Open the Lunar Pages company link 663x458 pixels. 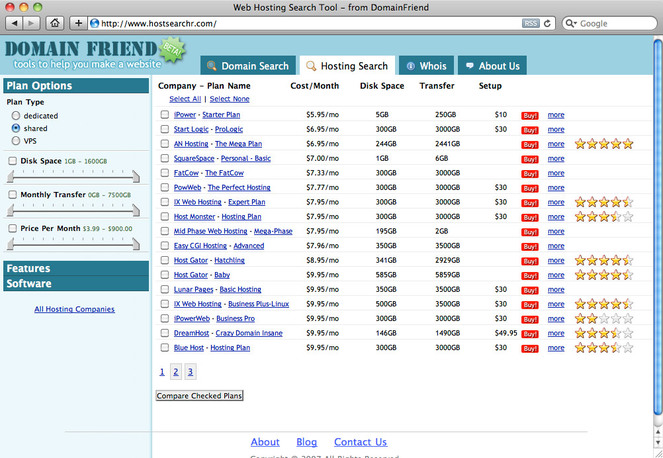pyautogui.click(x=193, y=289)
